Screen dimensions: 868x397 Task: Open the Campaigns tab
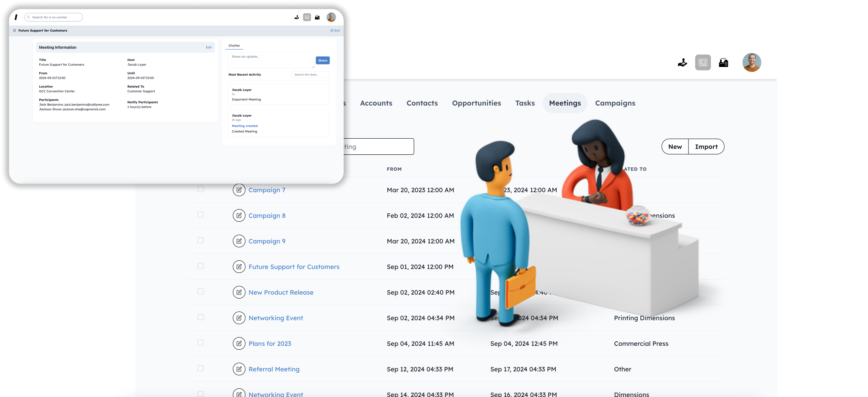pos(615,103)
